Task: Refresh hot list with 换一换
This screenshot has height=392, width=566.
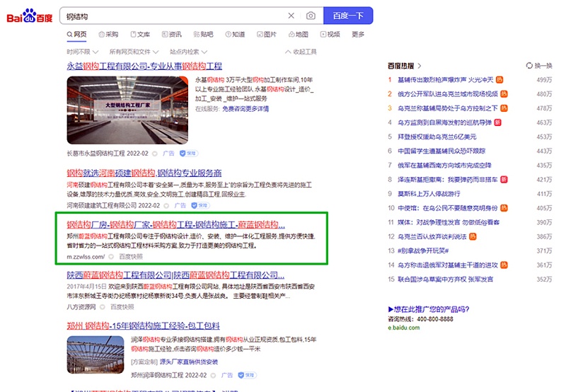Action: point(539,66)
